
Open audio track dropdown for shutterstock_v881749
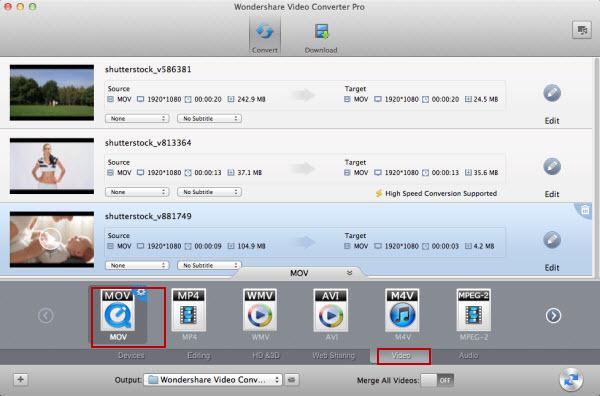pyautogui.click(x=137, y=265)
